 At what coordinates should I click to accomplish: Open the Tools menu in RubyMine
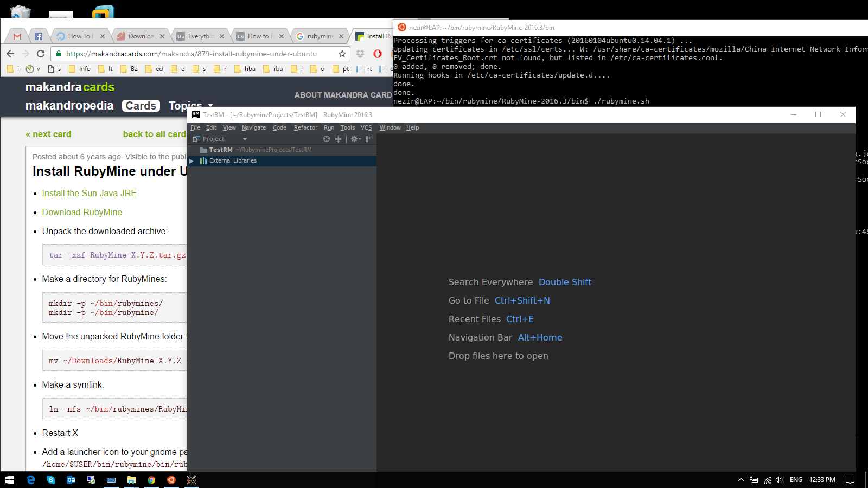(x=348, y=128)
